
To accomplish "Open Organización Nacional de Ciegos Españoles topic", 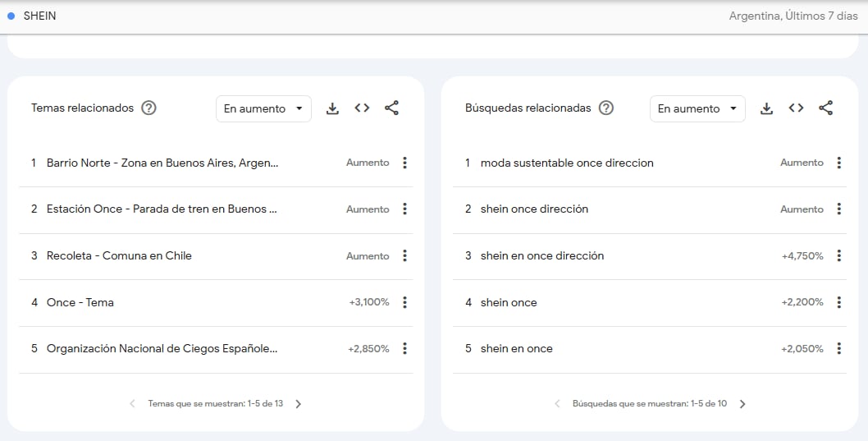I will click(162, 348).
